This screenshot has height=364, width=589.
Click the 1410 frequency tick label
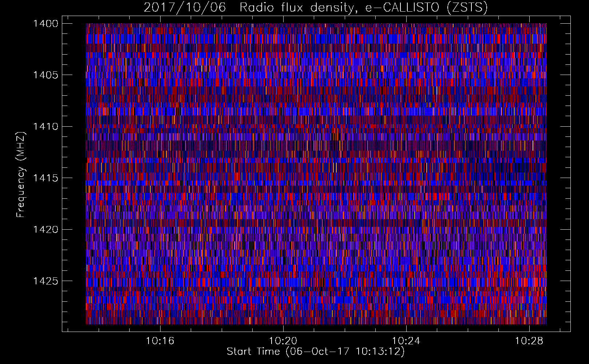46,127
